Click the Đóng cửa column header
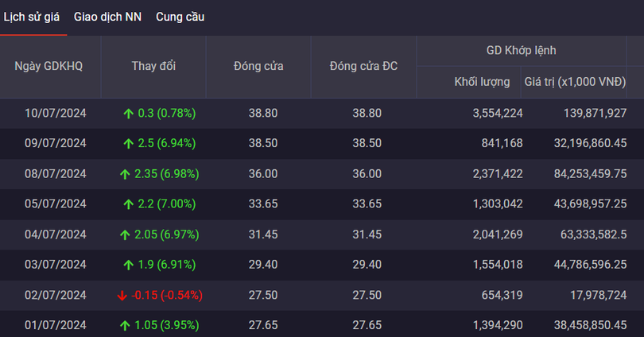Viewport: 644px width, 337px height. click(x=258, y=66)
